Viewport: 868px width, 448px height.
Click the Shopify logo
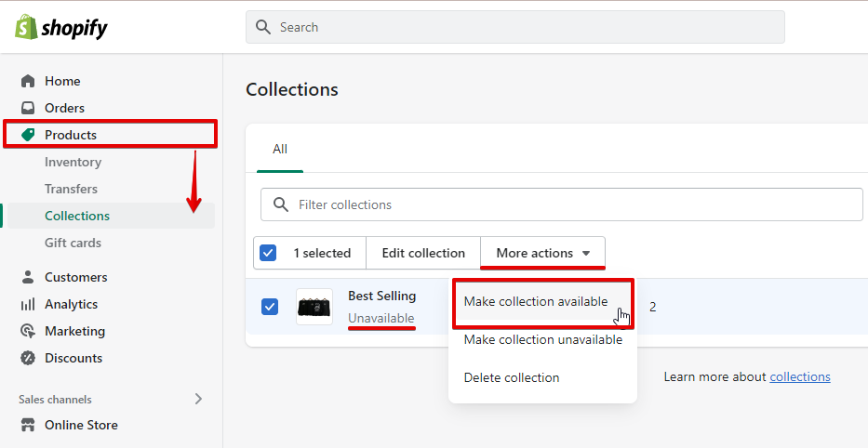(x=61, y=27)
